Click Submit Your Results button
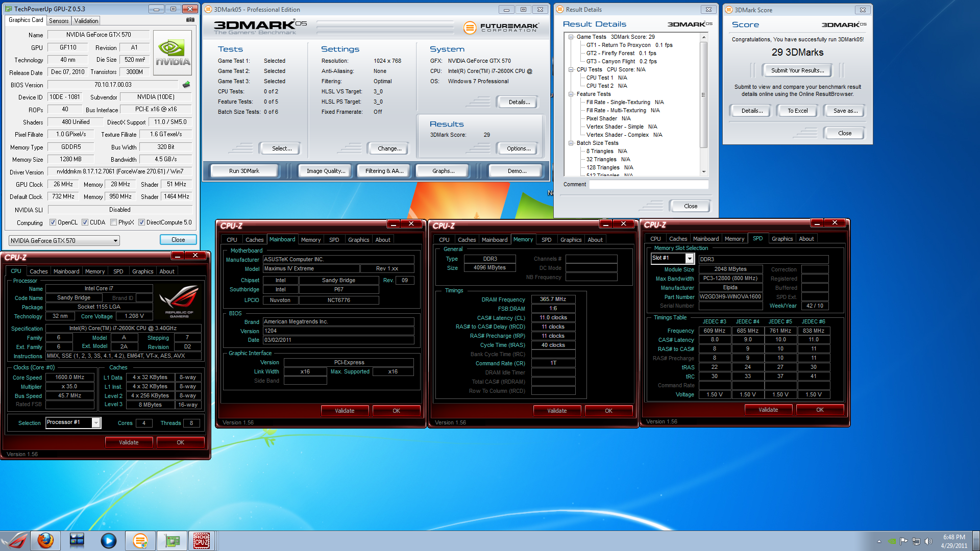This screenshot has width=980, height=551. [x=797, y=70]
